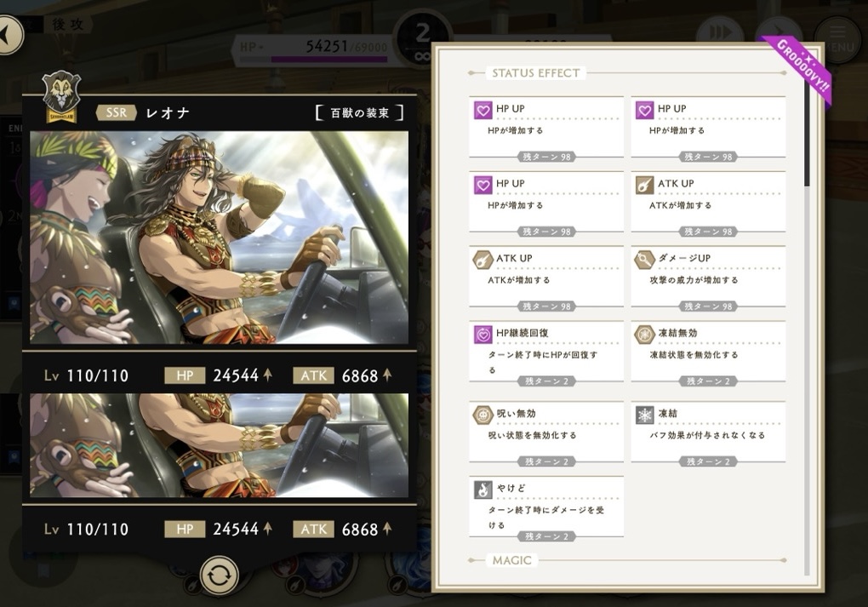Click the Savanaclaw lion dorm emblem
868x607 pixels.
(61, 97)
